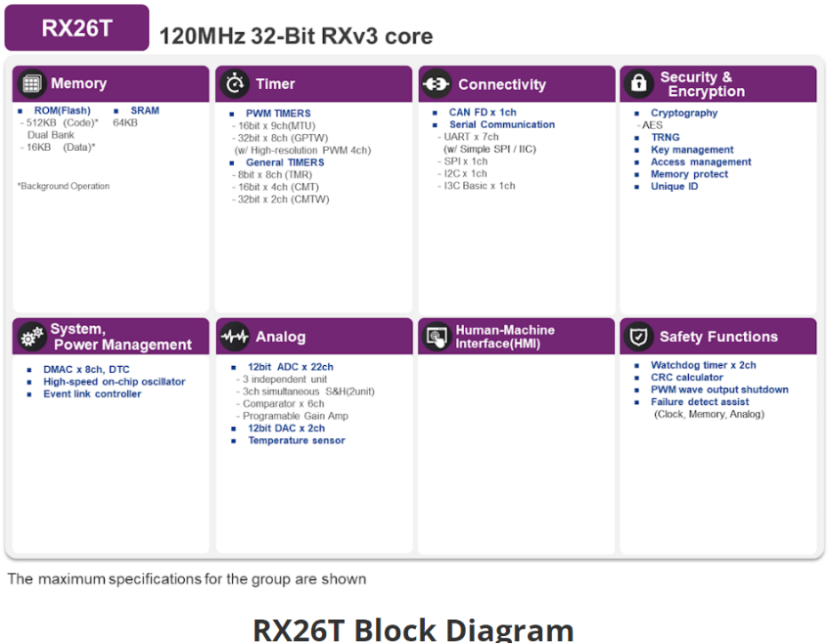Click the Dual Bank text
832x644 pixels.
(51, 135)
